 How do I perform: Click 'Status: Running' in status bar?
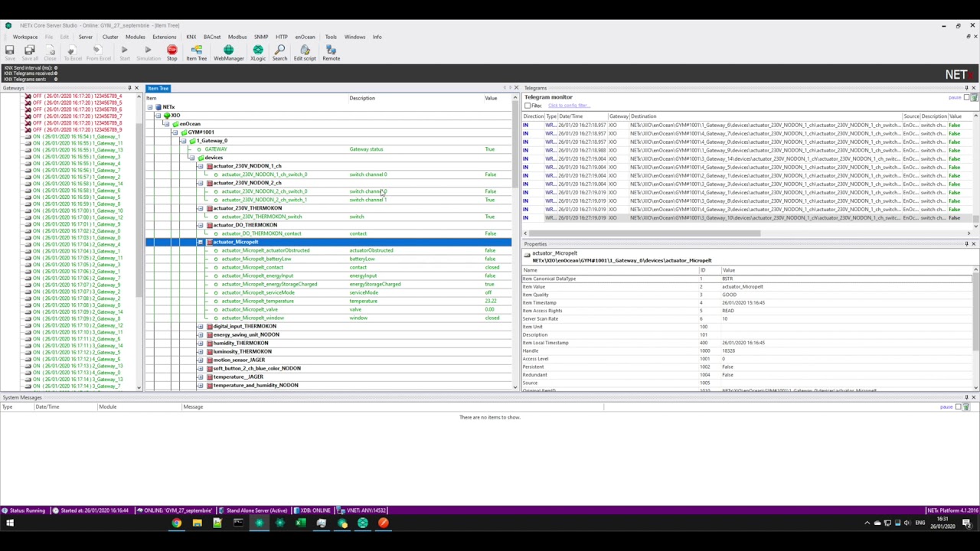[24, 510]
